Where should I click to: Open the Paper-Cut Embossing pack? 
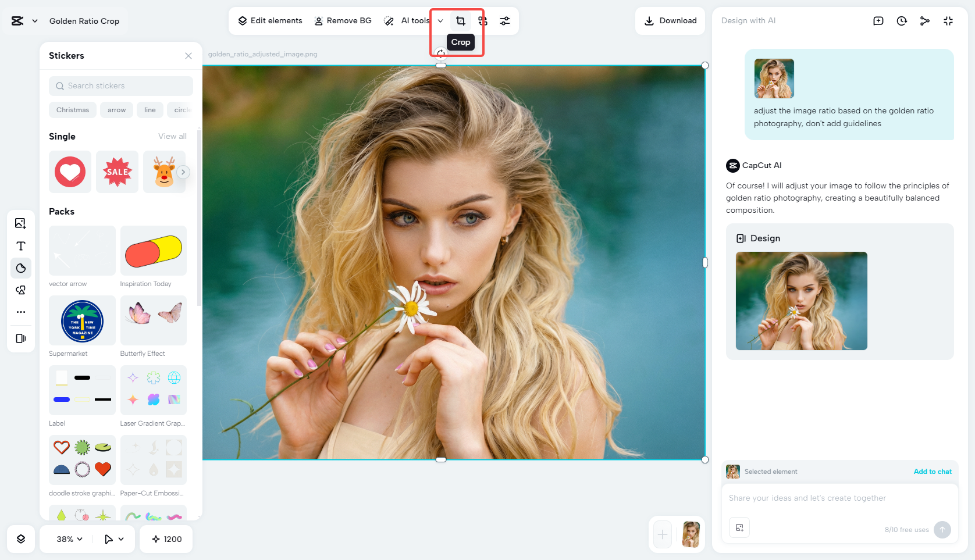click(x=154, y=460)
